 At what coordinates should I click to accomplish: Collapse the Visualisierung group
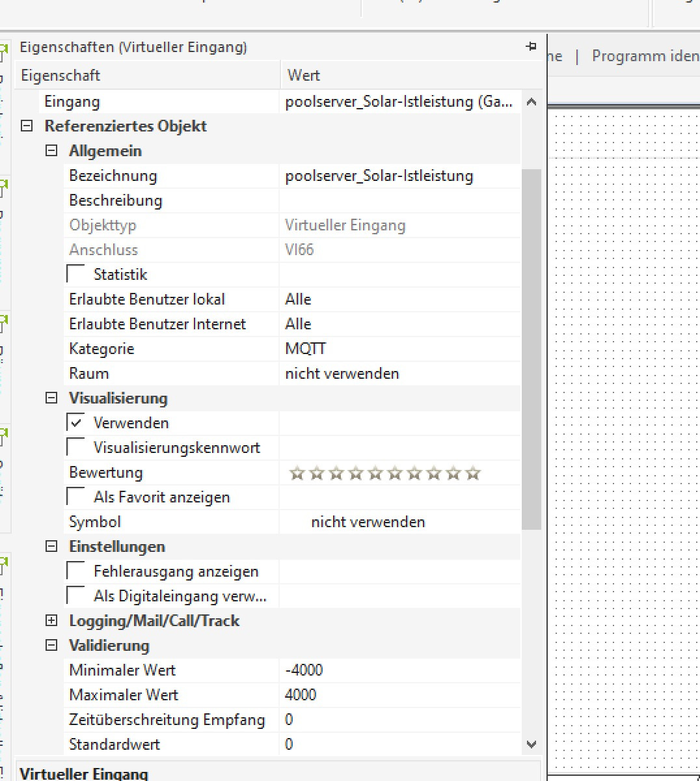[51, 398]
